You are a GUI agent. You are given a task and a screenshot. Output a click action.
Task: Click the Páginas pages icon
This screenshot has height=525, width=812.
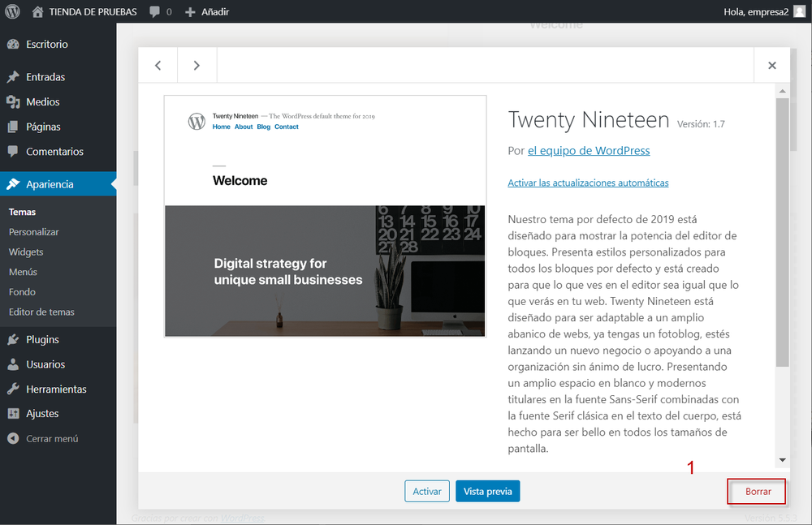coord(14,127)
